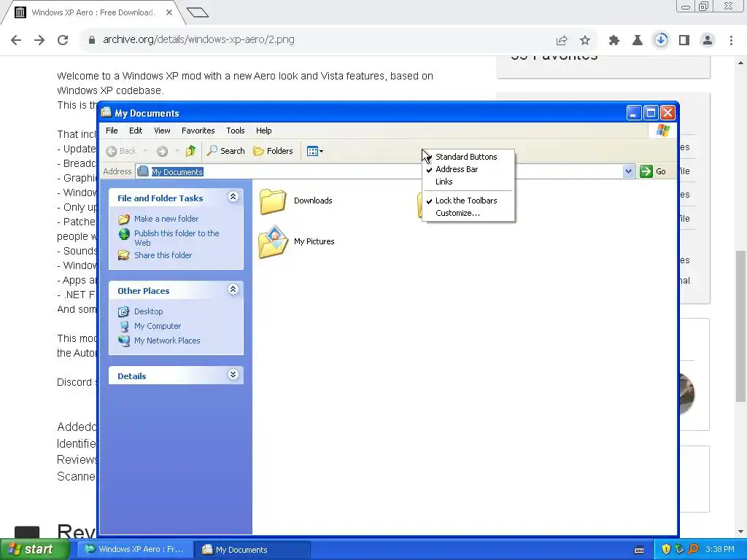Open the Favorites menu

click(198, 131)
